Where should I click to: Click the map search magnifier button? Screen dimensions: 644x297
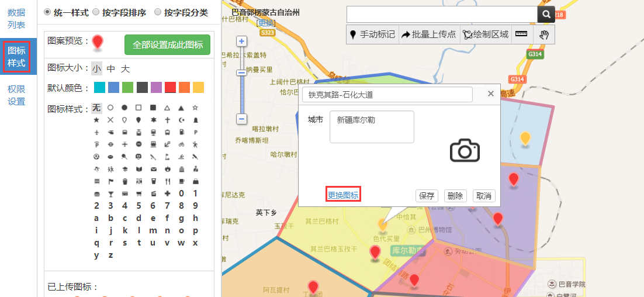(x=546, y=15)
